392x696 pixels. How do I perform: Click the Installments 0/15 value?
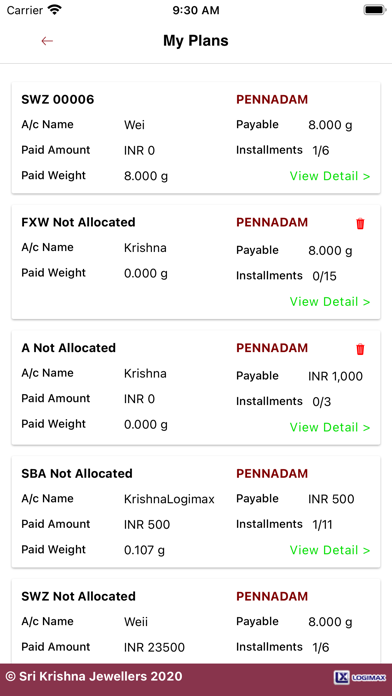click(x=325, y=277)
